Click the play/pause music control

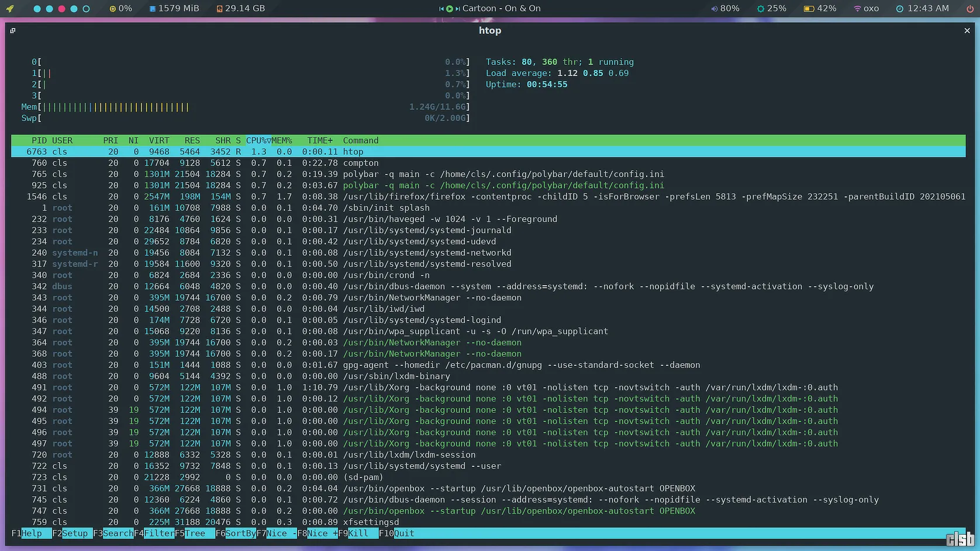pos(449,9)
